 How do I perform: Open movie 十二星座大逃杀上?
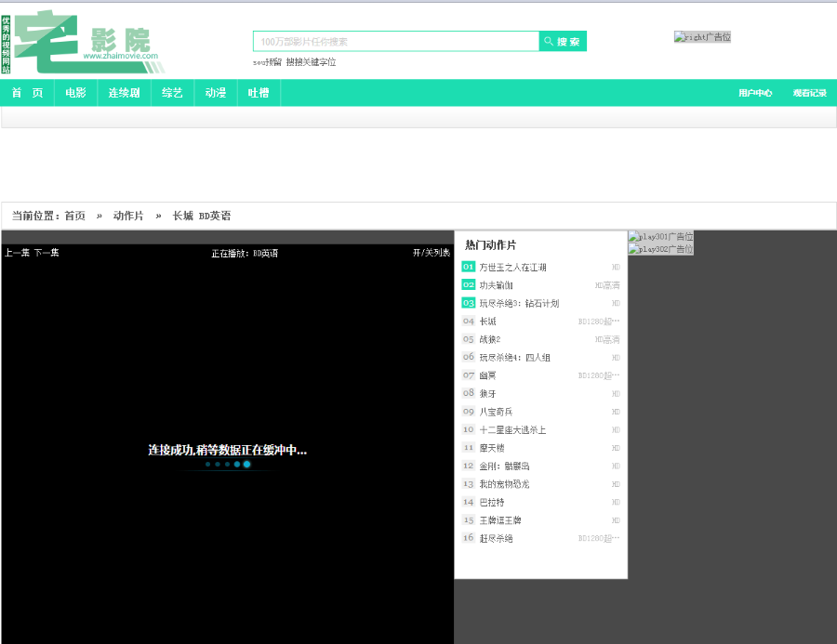pos(512,430)
